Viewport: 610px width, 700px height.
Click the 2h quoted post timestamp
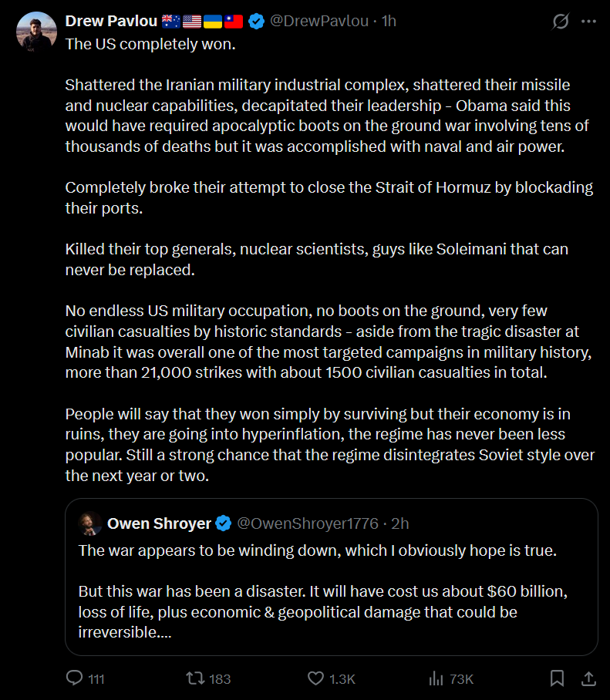(400, 523)
